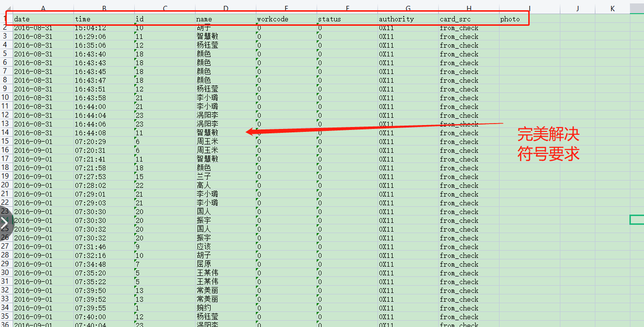This screenshot has height=327, width=644.
Task: Click date cell in the 16:43:45 row
Action: (43, 72)
